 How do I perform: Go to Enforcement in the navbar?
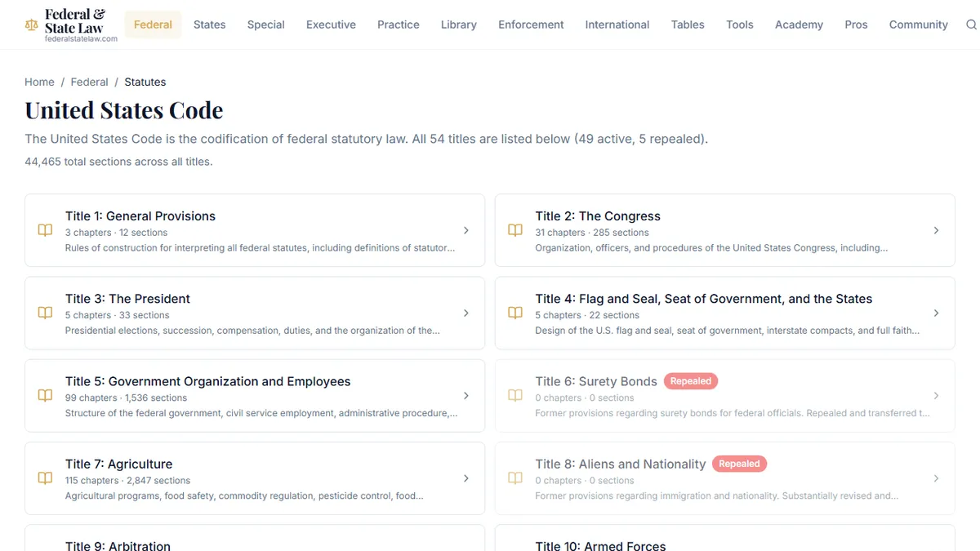pos(531,24)
